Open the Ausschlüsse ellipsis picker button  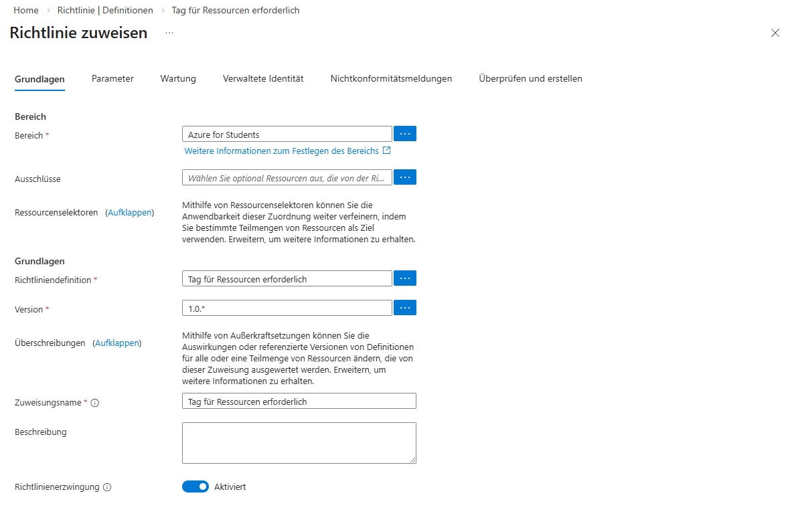tap(404, 177)
